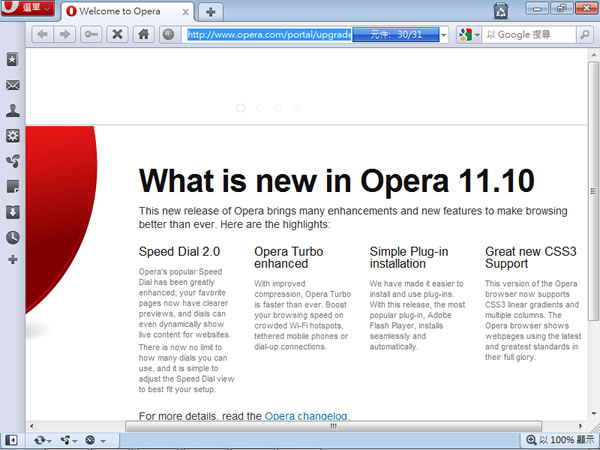Open the Notes panel in sidebar
The height and width of the screenshot is (450, 600).
(12, 186)
